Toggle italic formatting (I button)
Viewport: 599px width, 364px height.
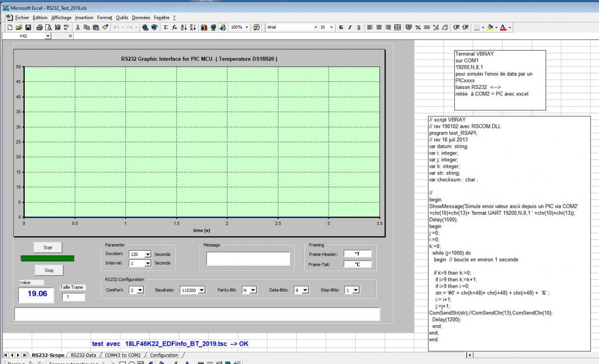[x=350, y=28]
